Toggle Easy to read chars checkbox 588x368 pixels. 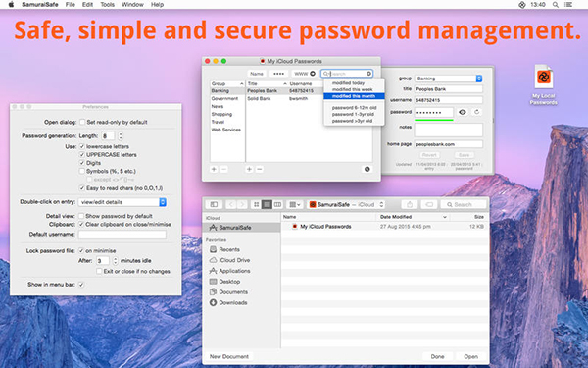(x=82, y=188)
